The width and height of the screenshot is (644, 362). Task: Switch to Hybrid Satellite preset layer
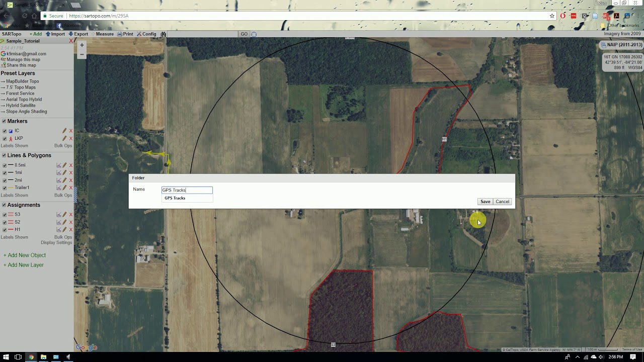pyautogui.click(x=21, y=106)
